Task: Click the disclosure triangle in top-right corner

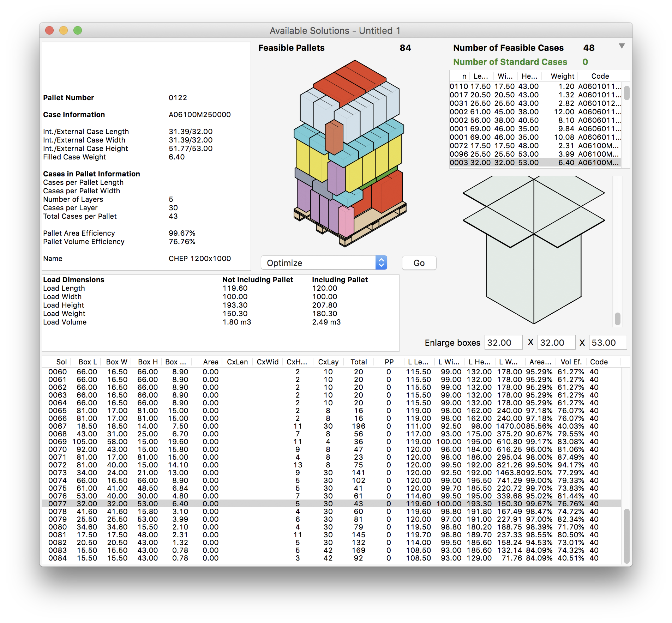Action: coord(622,46)
